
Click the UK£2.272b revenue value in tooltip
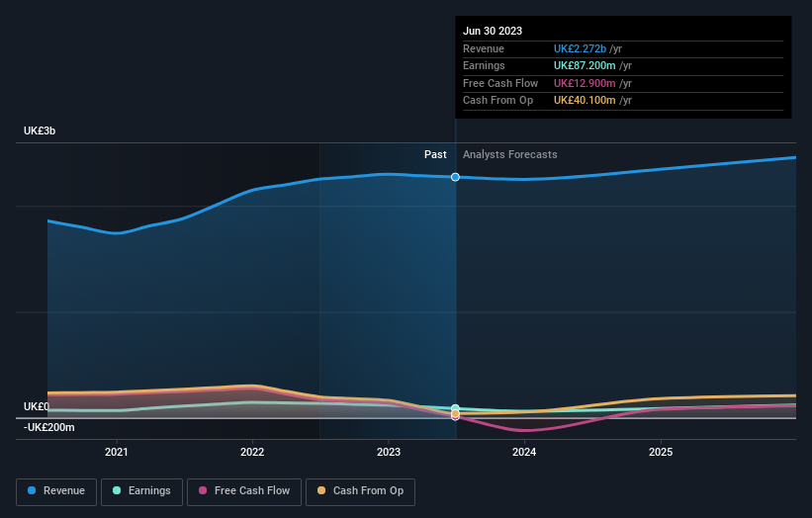tap(580, 48)
